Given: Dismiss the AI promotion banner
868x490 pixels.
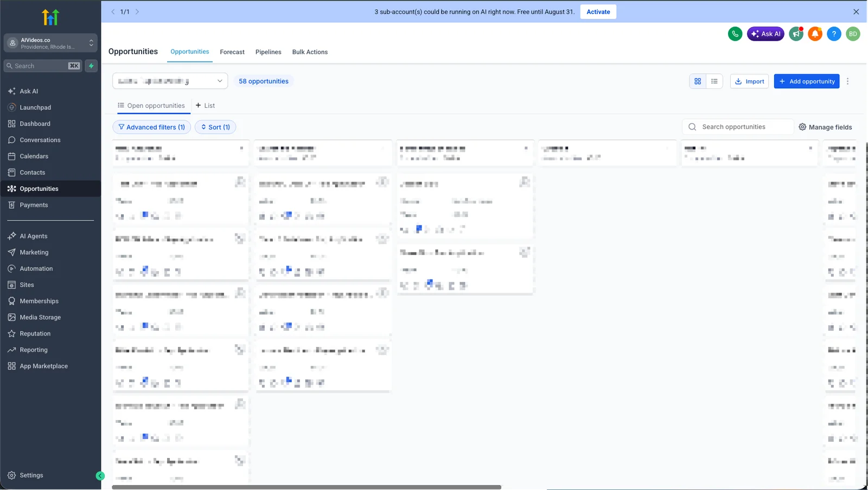Looking at the screenshot, I should [x=856, y=11].
